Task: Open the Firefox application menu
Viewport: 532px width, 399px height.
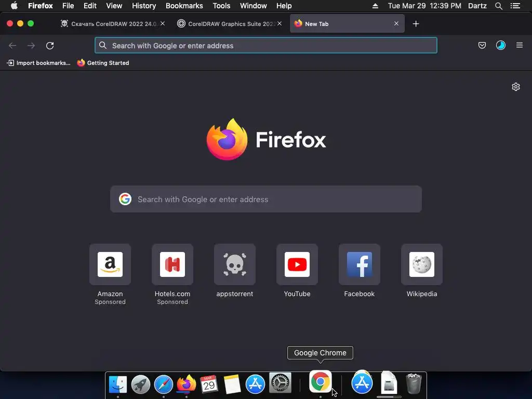Action: tap(41, 6)
